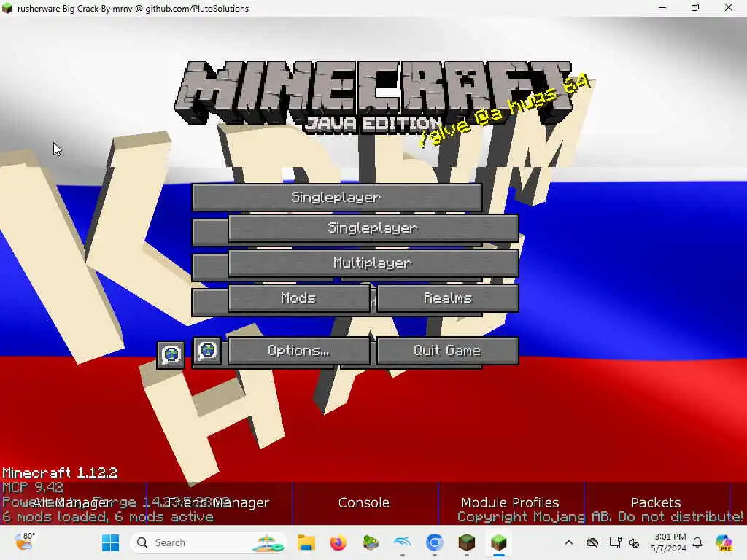747x560 pixels.
Task: Minimize the rusherware Minecraft window
Action: 662,8
